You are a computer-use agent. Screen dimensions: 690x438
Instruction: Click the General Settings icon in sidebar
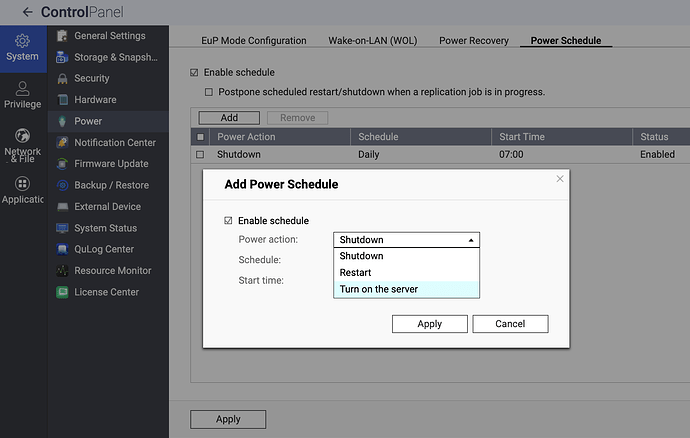pos(62,37)
